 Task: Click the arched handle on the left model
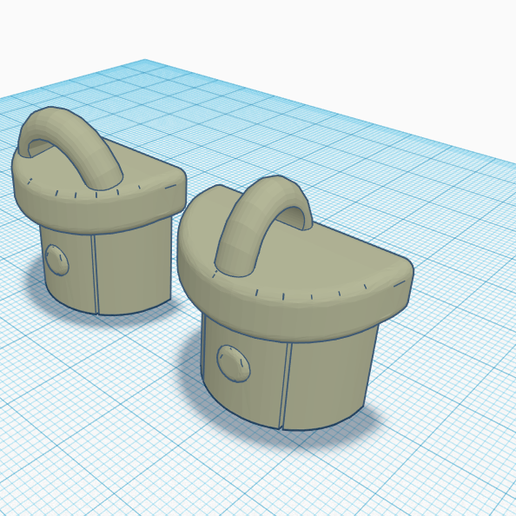71,147
